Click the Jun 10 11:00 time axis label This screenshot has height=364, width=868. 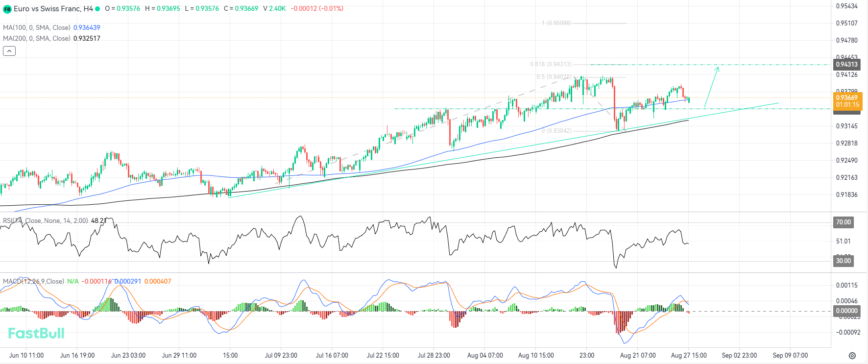tap(26, 355)
